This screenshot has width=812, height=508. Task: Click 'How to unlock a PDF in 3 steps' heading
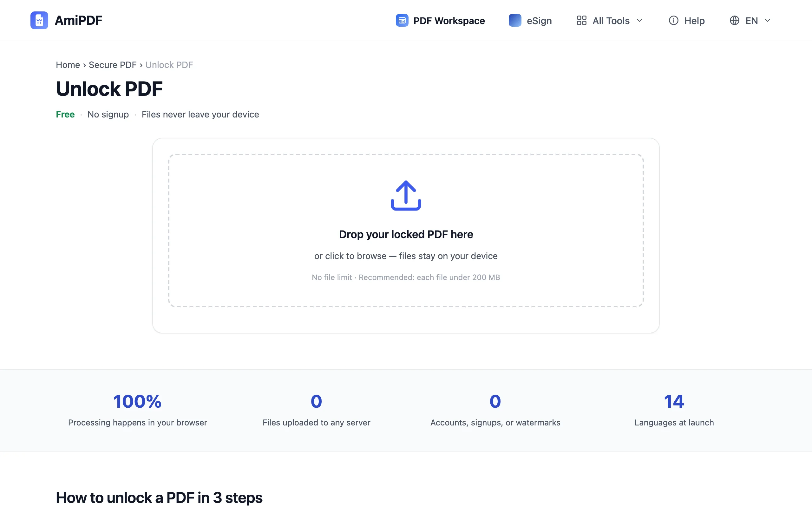(159, 498)
